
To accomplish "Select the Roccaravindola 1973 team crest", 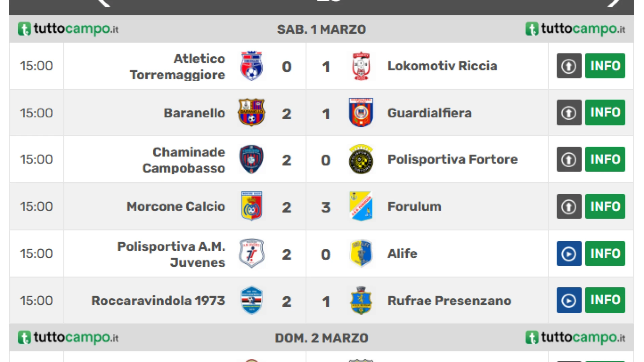I will coord(252,300).
